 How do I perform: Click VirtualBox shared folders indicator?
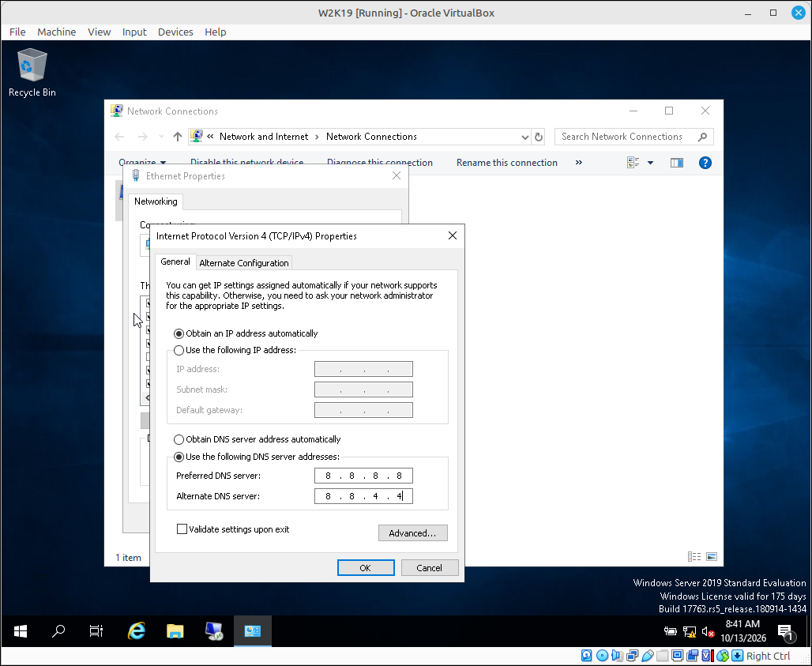point(663,656)
